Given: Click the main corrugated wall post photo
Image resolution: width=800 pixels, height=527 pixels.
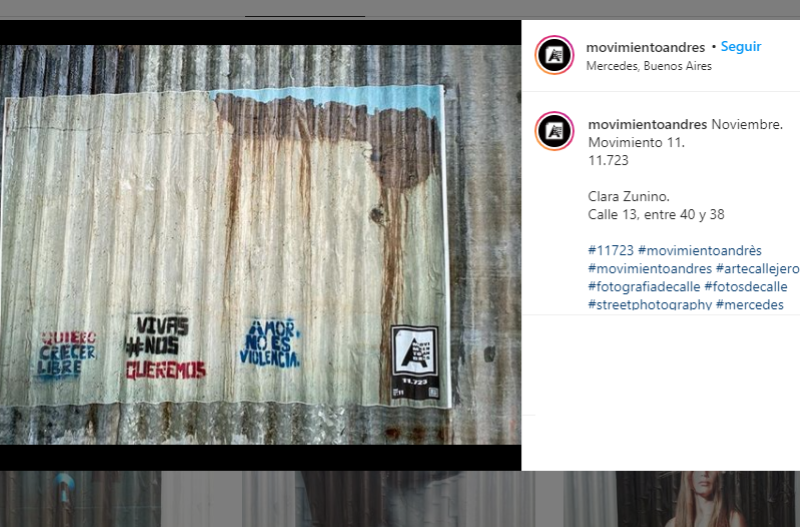Looking at the screenshot, I should click(x=260, y=245).
